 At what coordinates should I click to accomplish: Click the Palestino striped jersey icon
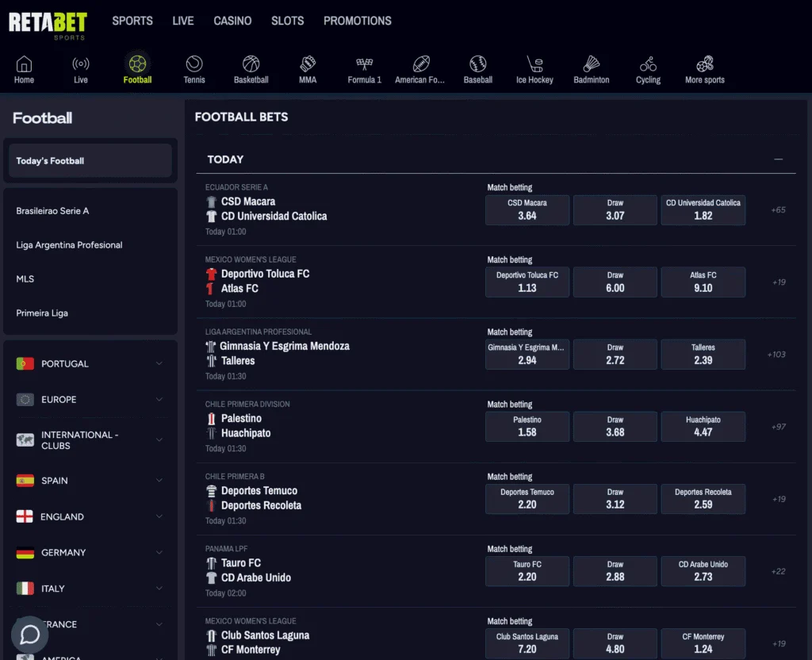pos(211,418)
